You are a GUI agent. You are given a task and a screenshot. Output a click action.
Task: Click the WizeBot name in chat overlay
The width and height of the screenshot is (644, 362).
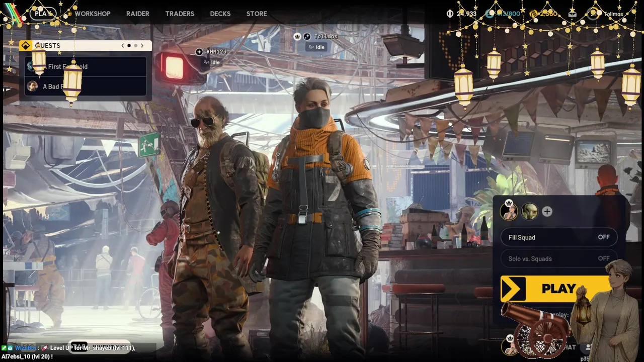[25, 348]
